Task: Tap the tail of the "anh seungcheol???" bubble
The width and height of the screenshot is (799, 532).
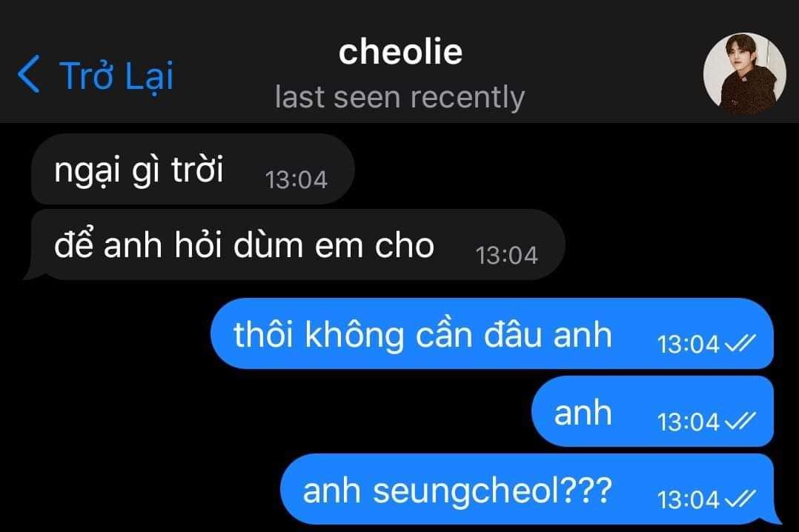Action: [x=772, y=517]
